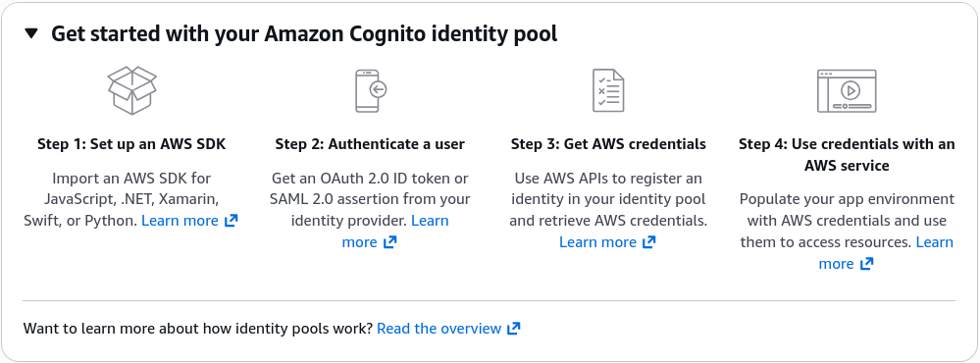The image size is (980, 363).
Task: Select the Step 2: Authenticate a user title
Action: click(x=370, y=144)
